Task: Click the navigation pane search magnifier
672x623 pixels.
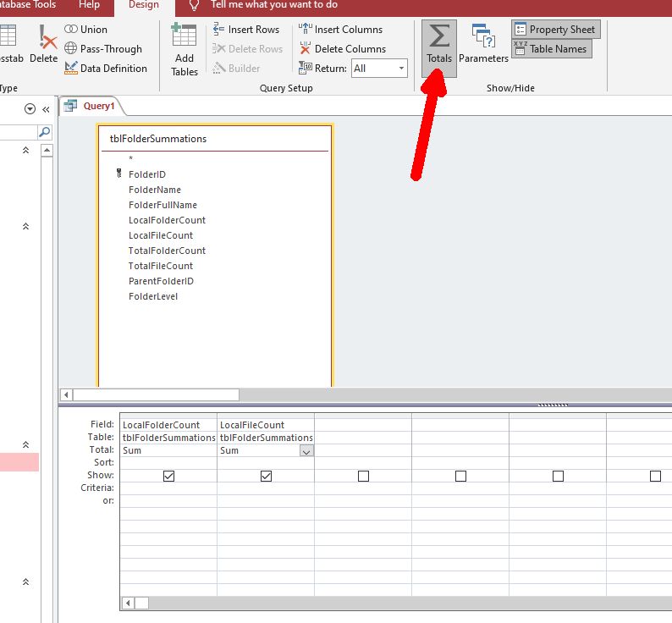Action: coord(45,132)
